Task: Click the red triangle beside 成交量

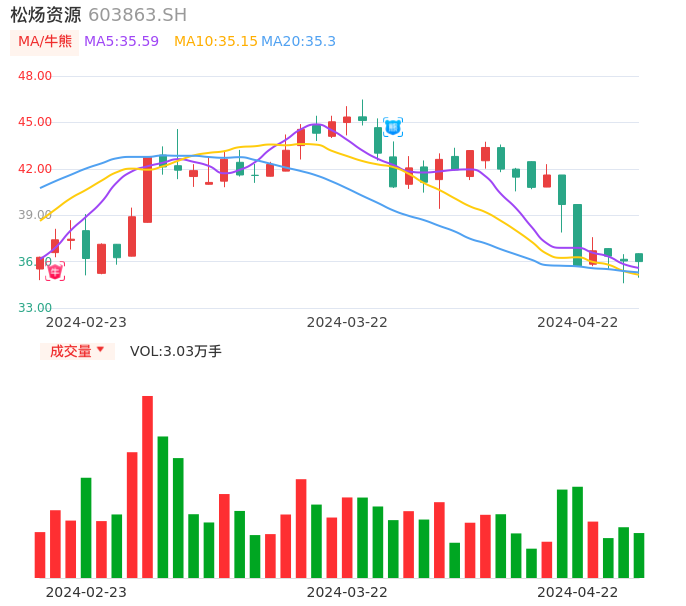Action: click(100, 350)
